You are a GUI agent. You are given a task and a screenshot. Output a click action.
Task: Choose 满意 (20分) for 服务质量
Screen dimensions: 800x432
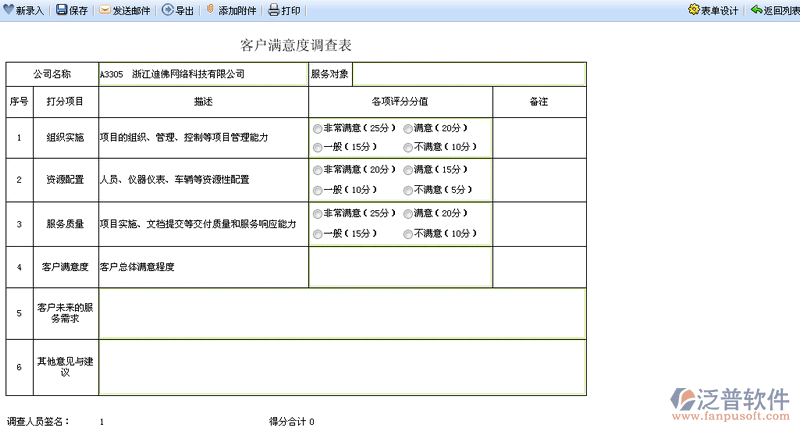(x=408, y=214)
